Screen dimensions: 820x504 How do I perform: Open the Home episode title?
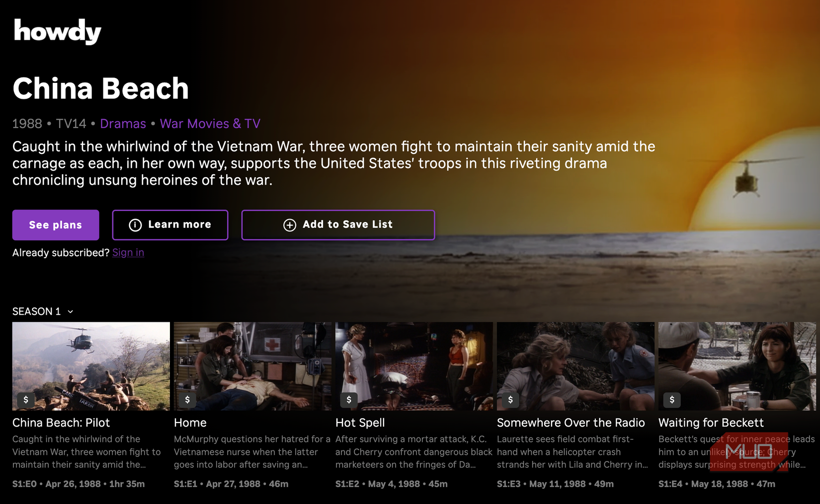click(190, 423)
